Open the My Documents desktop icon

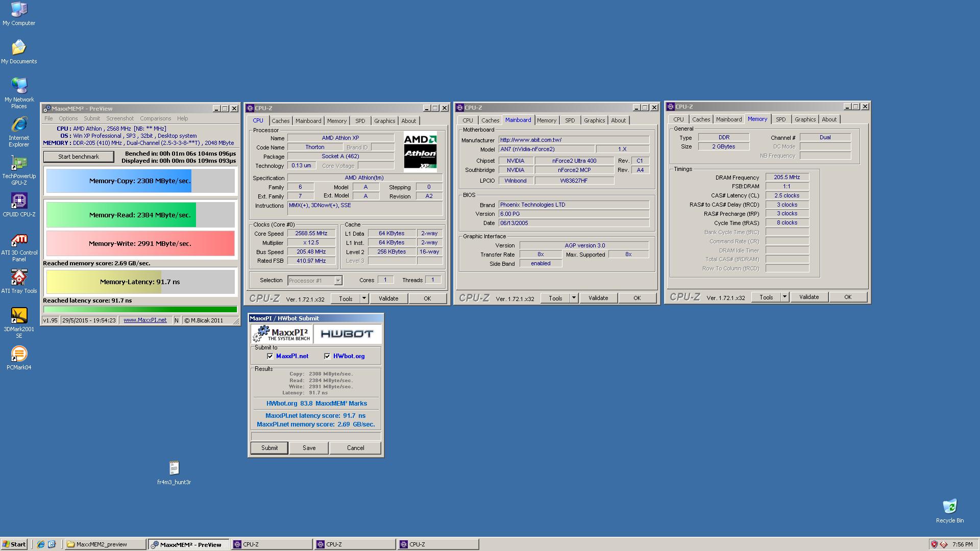pyautogui.click(x=19, y=52)
